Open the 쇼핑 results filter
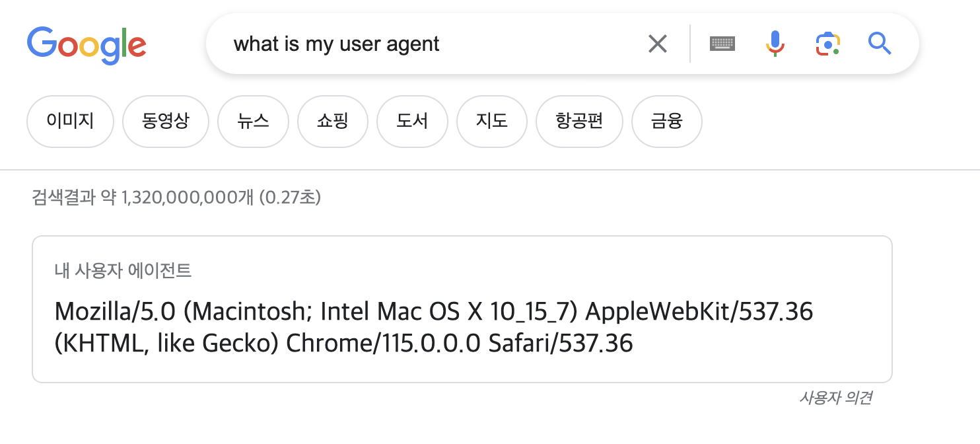The image size is (980, 444). (333, 122)
